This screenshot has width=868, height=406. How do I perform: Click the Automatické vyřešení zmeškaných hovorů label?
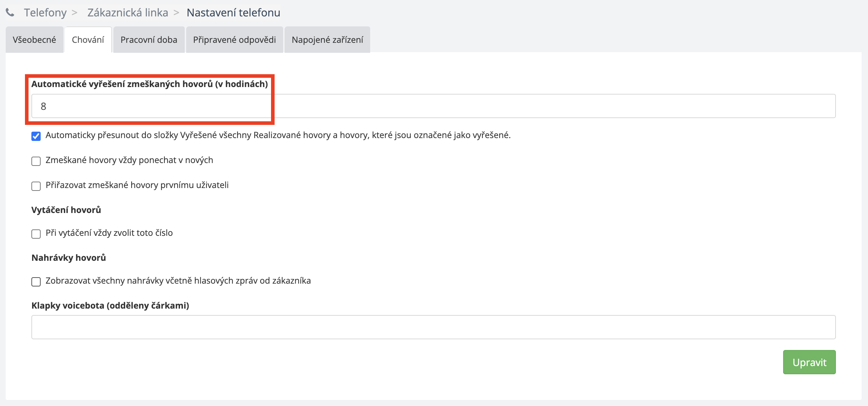click(x=149, y=84)
